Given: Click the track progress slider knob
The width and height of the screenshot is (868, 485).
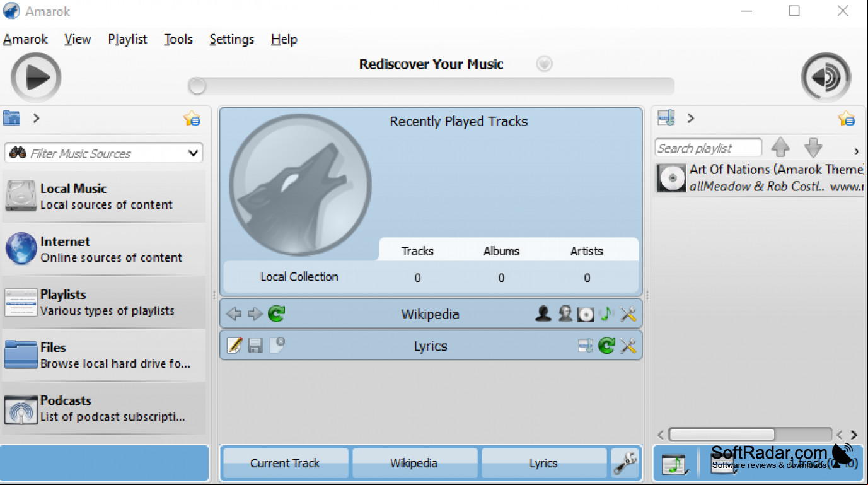Looking at the screenshot, I should pyautogui.click(x=197, y=86).
